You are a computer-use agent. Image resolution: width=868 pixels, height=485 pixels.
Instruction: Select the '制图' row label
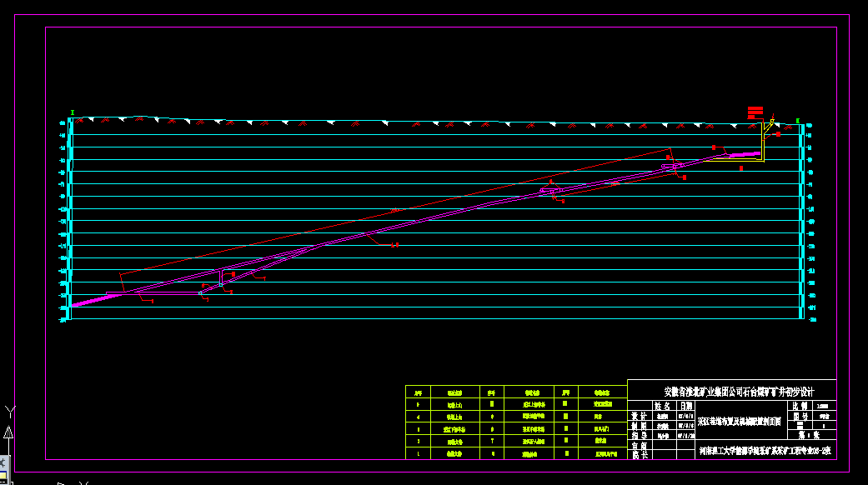[639, 426]
